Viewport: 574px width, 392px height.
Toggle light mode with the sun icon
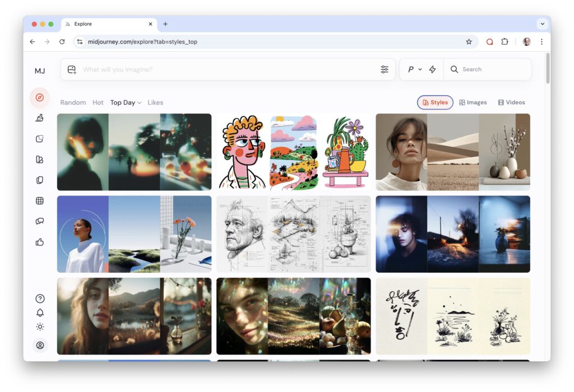point(40,327)
